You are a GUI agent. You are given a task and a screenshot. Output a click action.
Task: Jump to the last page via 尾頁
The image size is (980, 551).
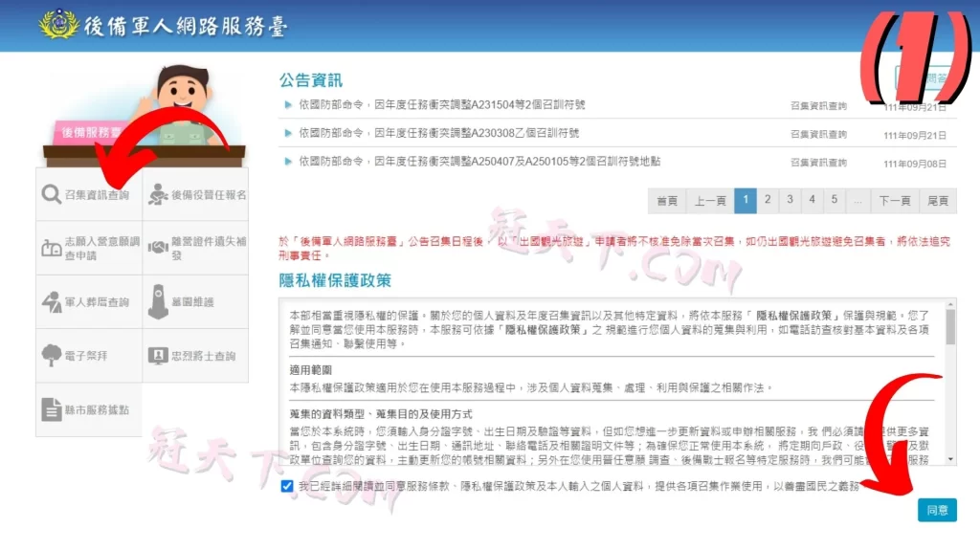(x=938, y=201)
